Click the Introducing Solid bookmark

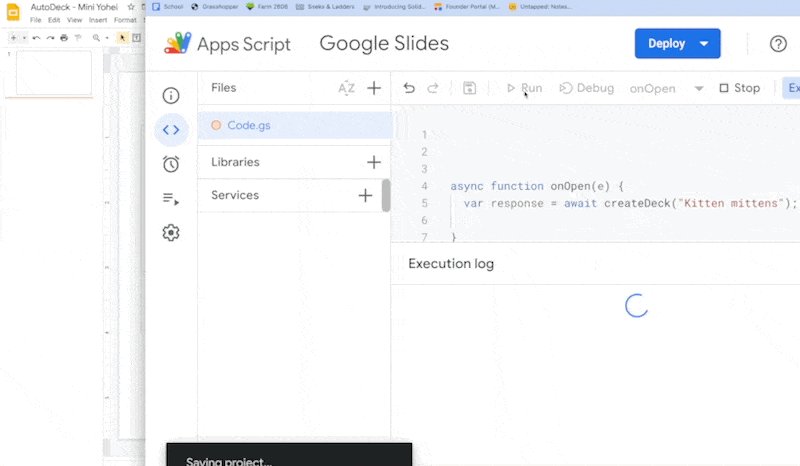pos(394,7)
